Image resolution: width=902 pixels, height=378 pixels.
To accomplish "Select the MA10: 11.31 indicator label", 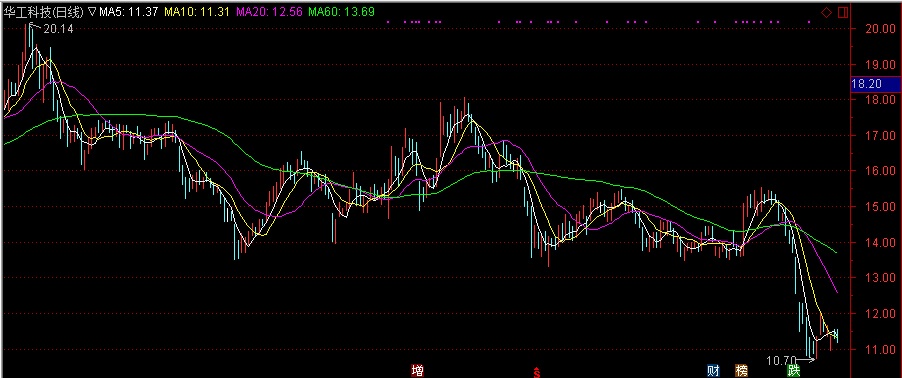I will coord(197,12).
